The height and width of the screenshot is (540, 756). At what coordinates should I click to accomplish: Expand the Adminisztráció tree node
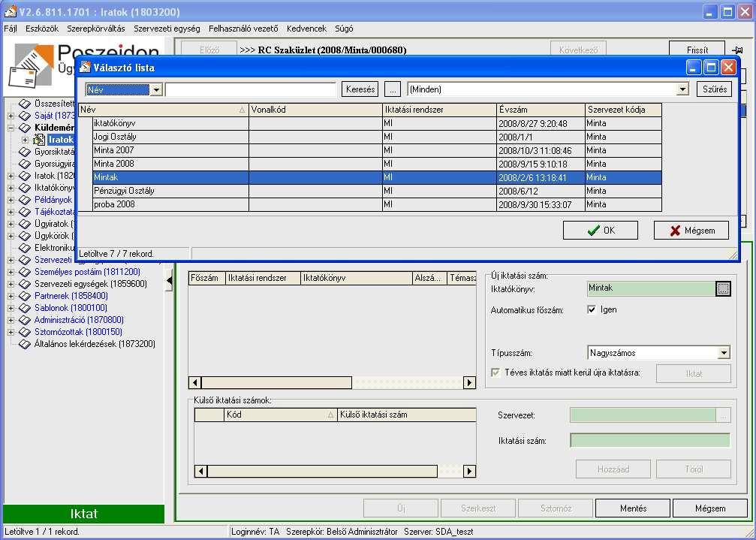[x=11, y=320]
